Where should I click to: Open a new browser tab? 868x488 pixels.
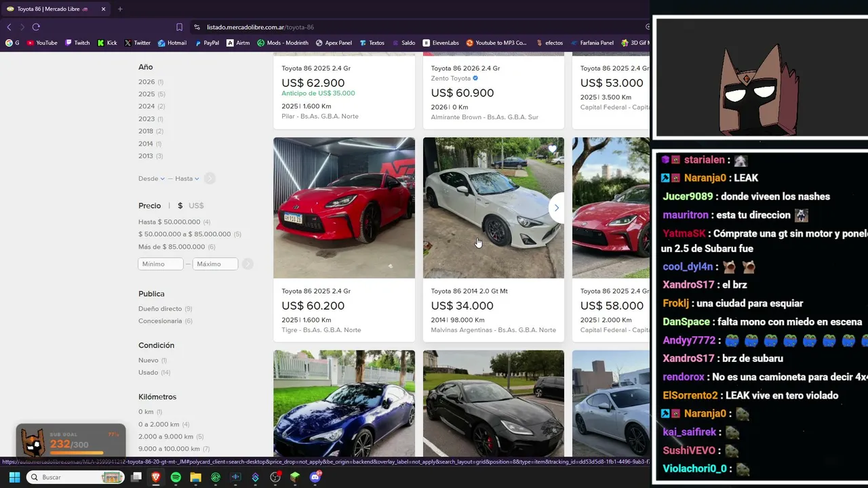(x=120, y=9)
